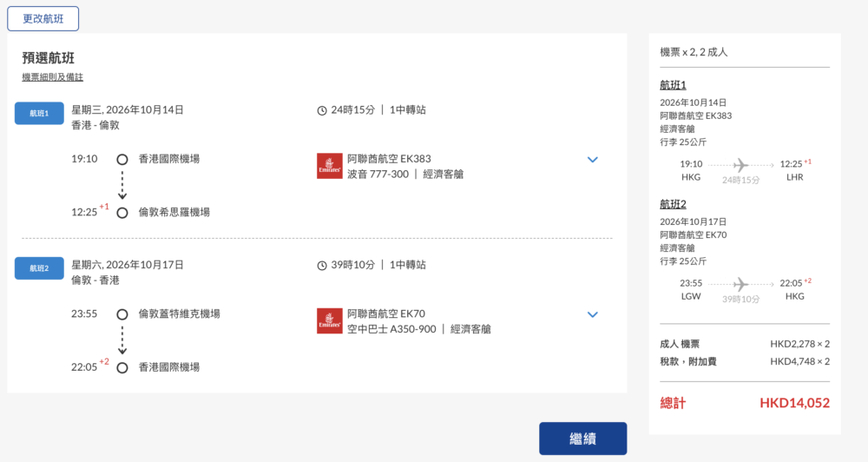Screen dimensions: 868x462
Task: Click the airplane icon in the 航班1 summary
Action: 740,165
